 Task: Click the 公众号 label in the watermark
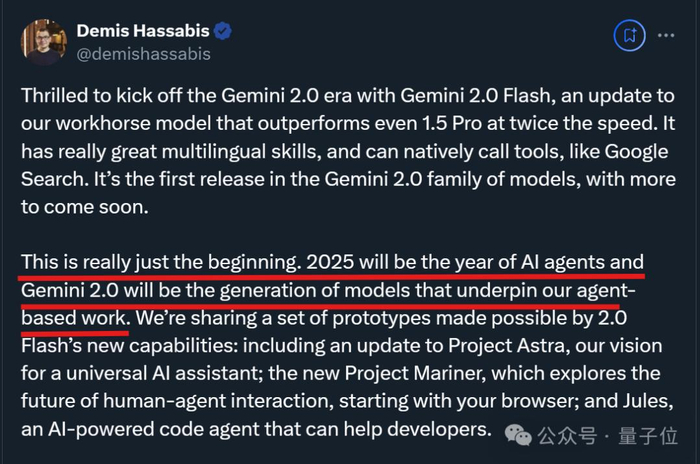[x=568, y=436]
